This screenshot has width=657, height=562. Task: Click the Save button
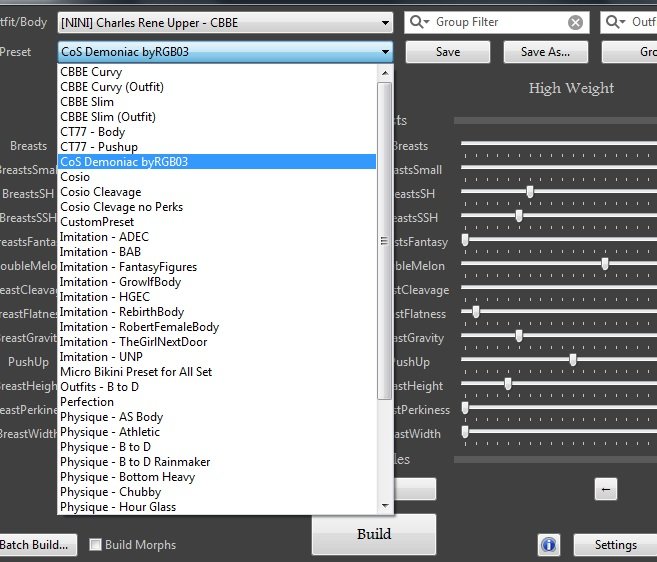[448, 52]
